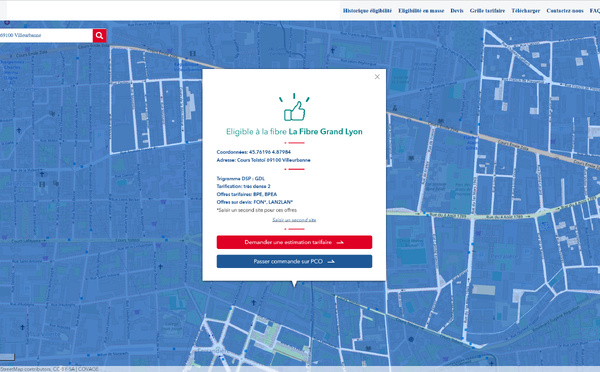Viewport: 600px width, 372px height.
Task: Close the eligibility popup with the X
Action: tap(377, 77)
